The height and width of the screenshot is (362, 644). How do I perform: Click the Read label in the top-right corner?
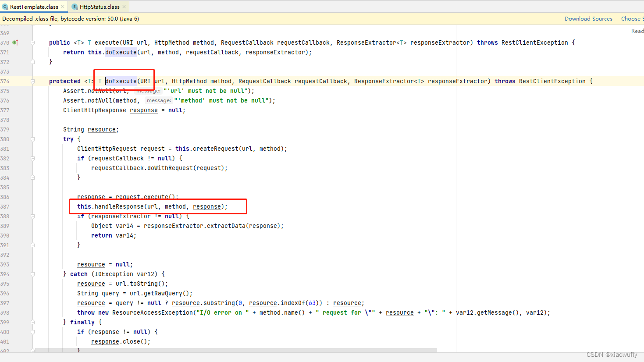(x=637, y=31)
